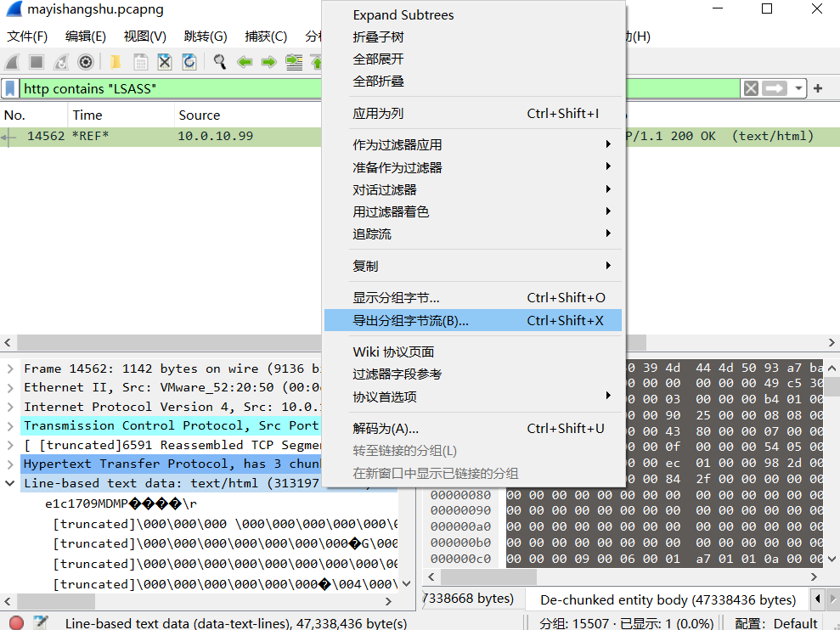The image size is (840, 630).
Task: Click the display filter input field
Action: pos(170,88)
